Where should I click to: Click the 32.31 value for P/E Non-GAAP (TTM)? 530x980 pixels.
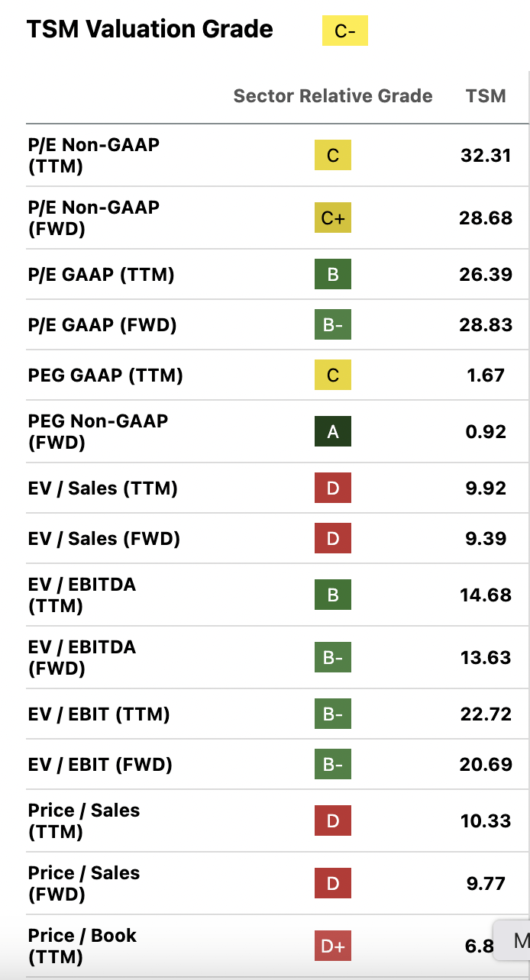point(486,156)
